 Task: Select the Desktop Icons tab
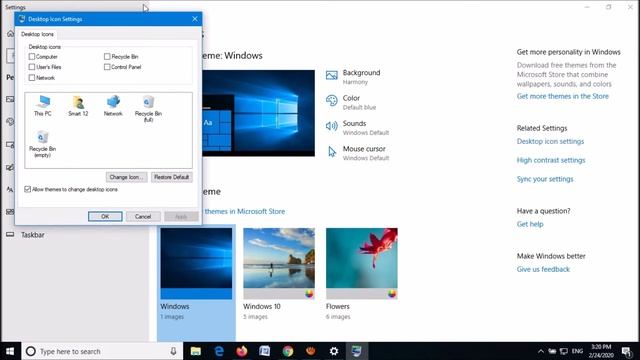(37, 34)
